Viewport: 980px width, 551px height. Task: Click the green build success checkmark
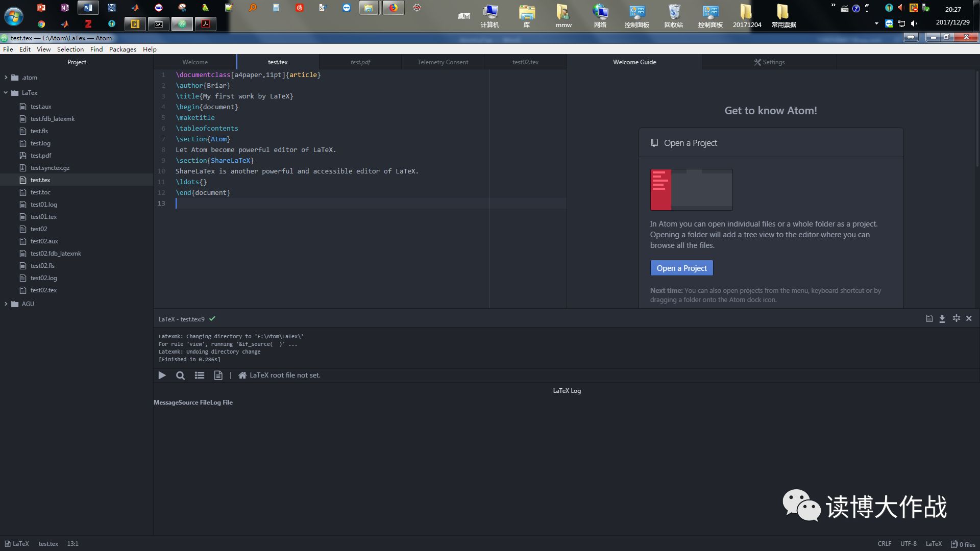tap(212, 319)
